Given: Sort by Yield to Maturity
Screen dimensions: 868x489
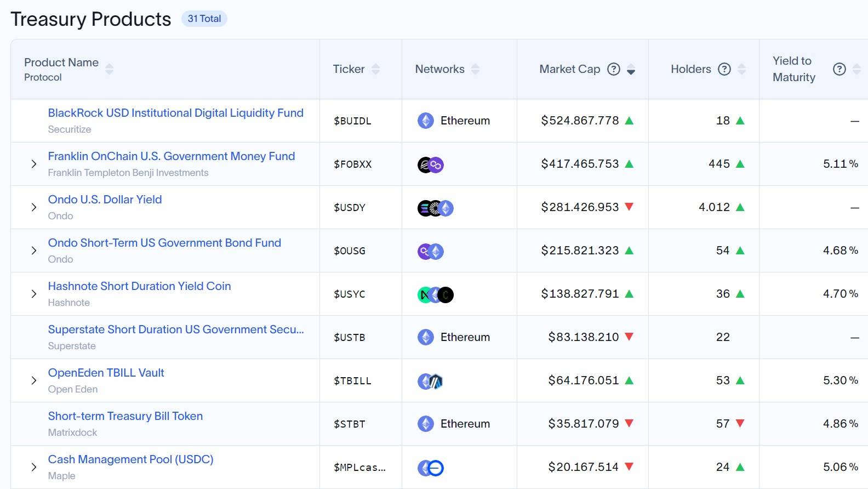Looking at the screenshot, I should click(856, 69).
